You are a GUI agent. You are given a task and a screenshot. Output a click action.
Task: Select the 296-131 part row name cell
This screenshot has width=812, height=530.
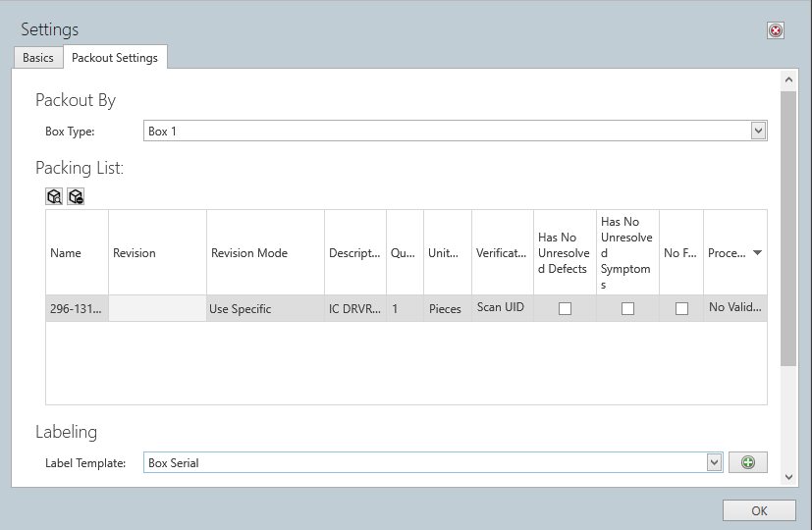pos(77,308)
